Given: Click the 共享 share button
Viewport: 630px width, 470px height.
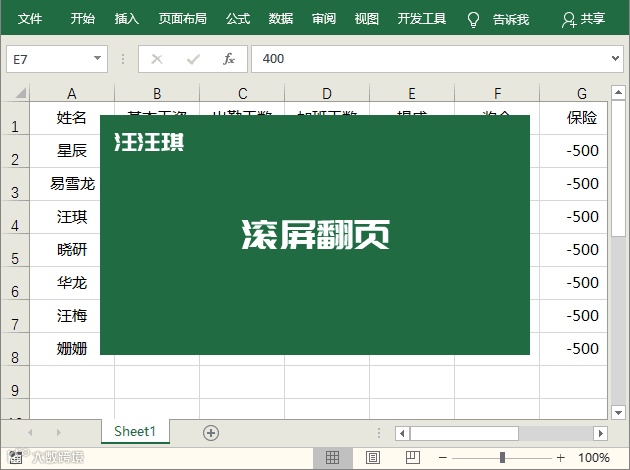Looking at the screenshot, I should (x=583, y=19).
